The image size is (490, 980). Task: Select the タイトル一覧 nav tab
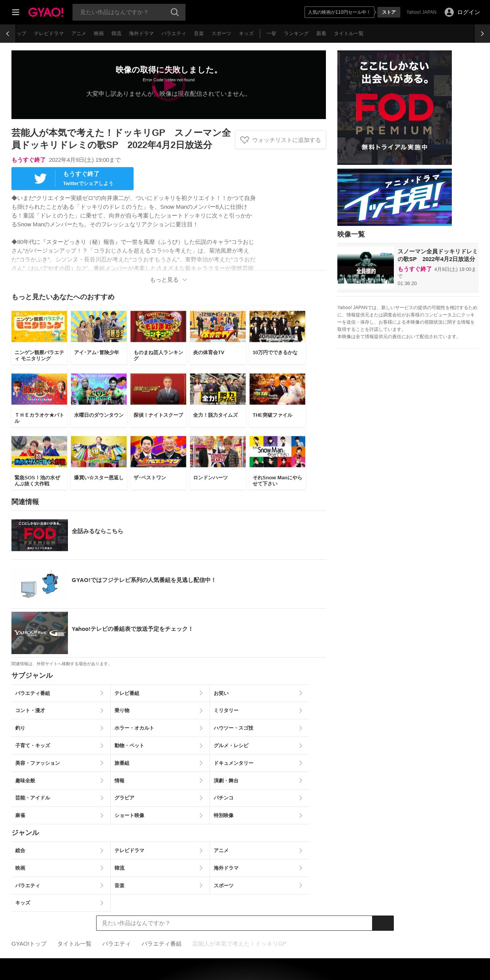(x=348, y=34)
